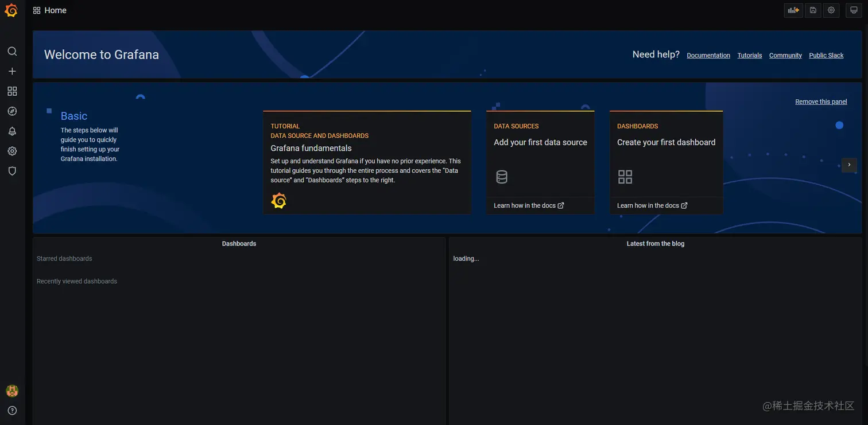Open the Explore compass icon

[x=12, y=111]
